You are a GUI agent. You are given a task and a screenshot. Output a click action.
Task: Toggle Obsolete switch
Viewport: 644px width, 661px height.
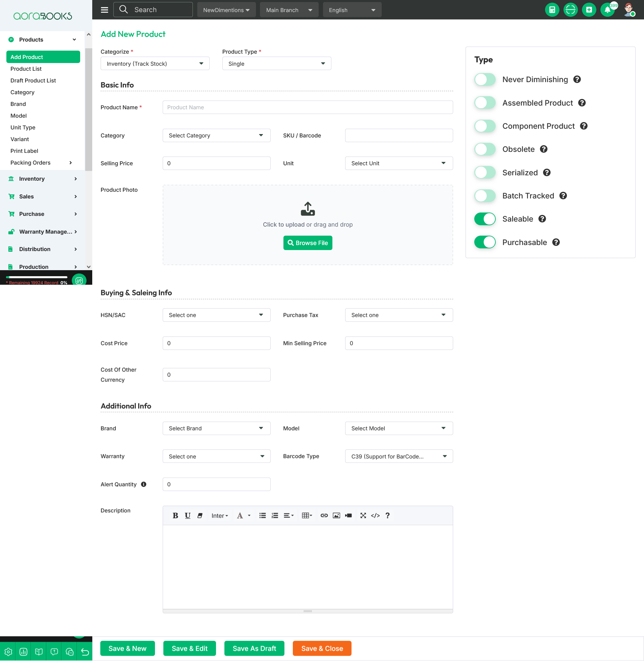485,149
